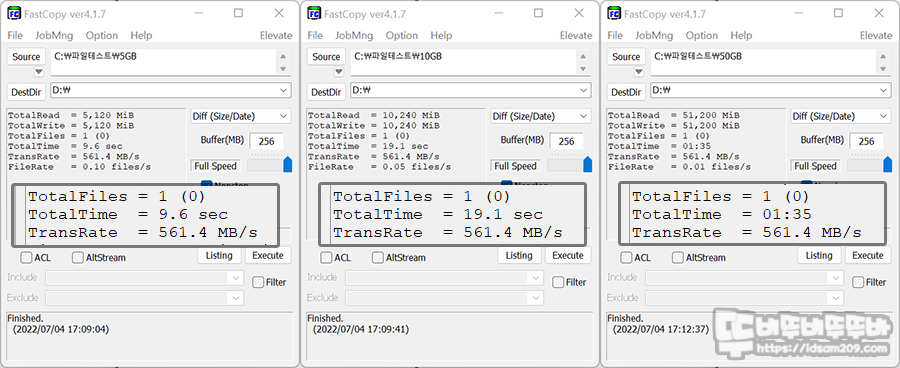This screenshot has width=900, height=368.
Task: Open the File menu in the 5GB window
Action: pyautogui.click(x=15, y=36)
